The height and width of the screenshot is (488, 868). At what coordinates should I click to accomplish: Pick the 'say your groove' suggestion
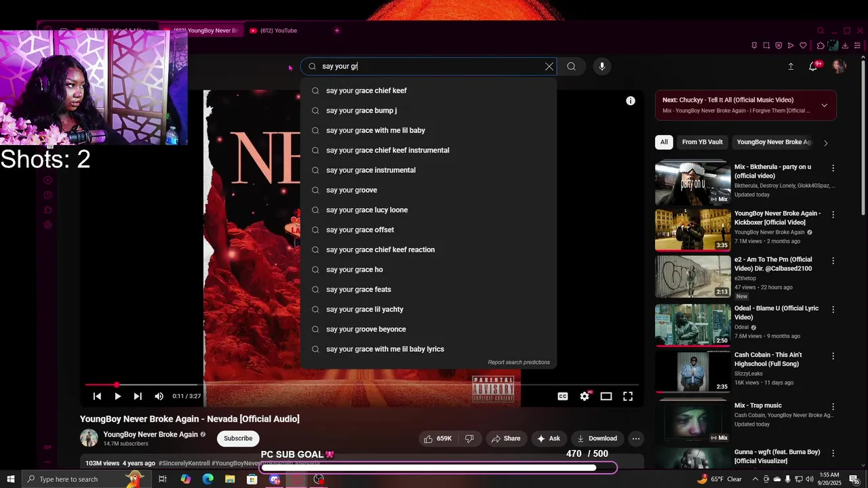[429, 190]
